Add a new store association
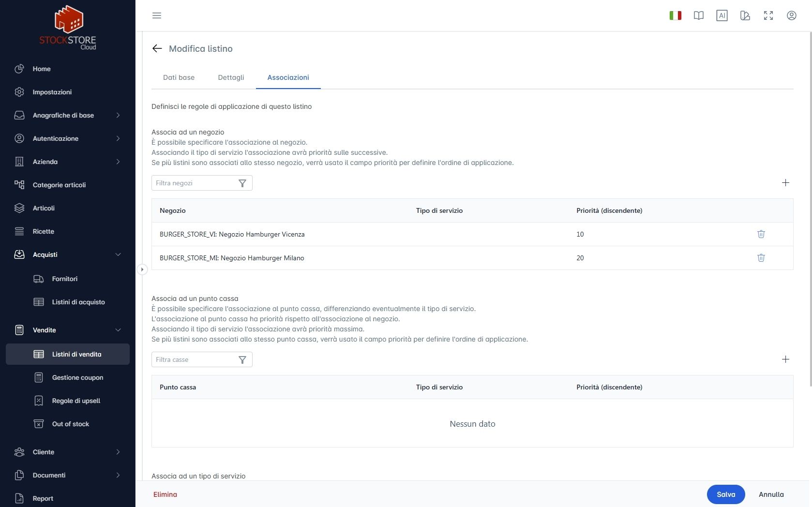812x507 pixels. (x=785, y=183)
